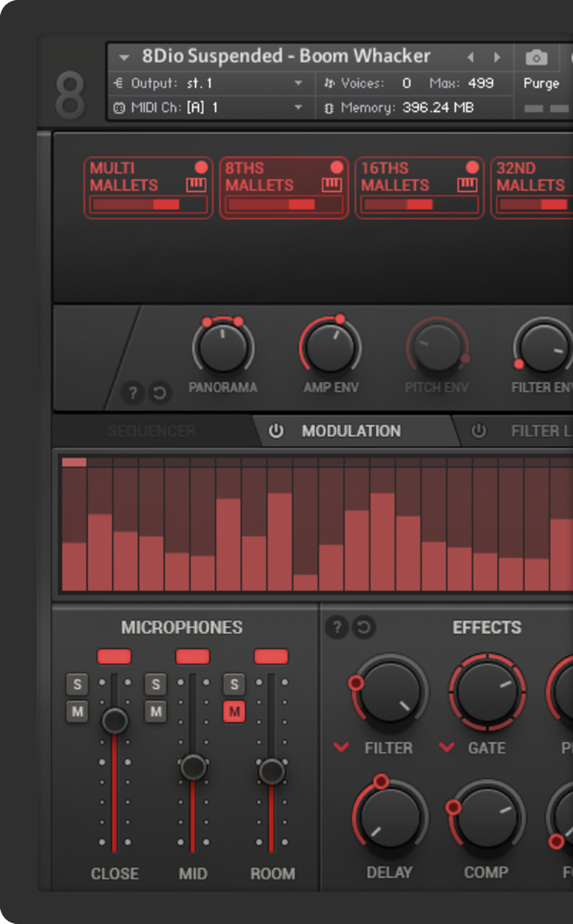Solo the Close microphone
The width and height of the screenshot is (573, 924).
(x=77, y=685)
